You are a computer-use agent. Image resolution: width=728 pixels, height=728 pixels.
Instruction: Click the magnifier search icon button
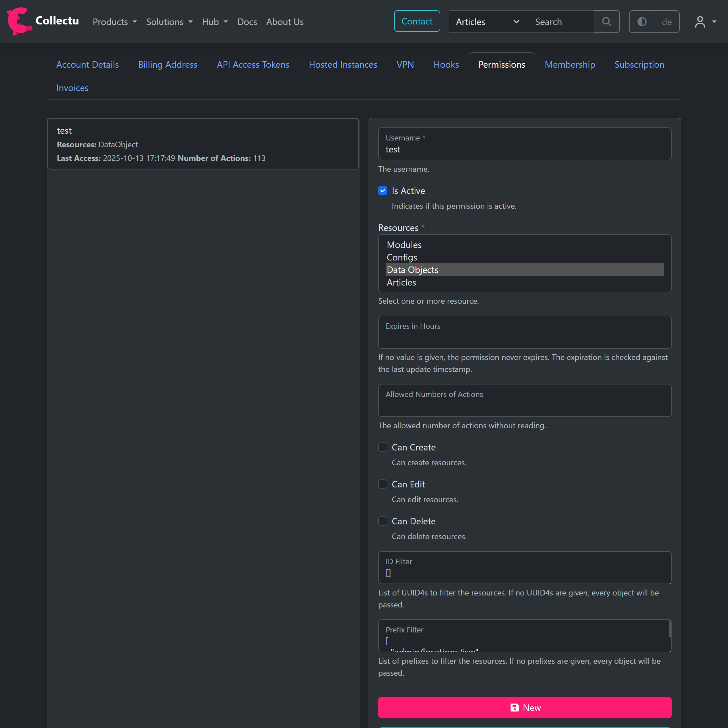[x=606, y=22]
